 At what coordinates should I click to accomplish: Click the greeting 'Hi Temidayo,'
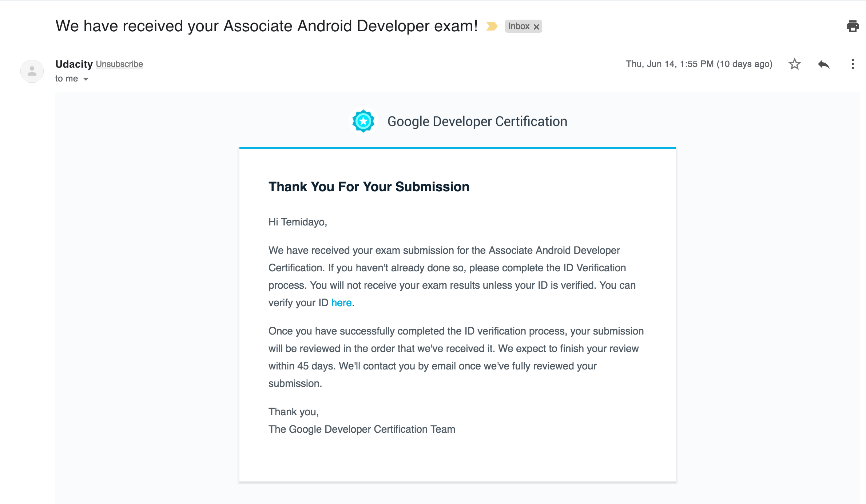[x=298, y=222]
